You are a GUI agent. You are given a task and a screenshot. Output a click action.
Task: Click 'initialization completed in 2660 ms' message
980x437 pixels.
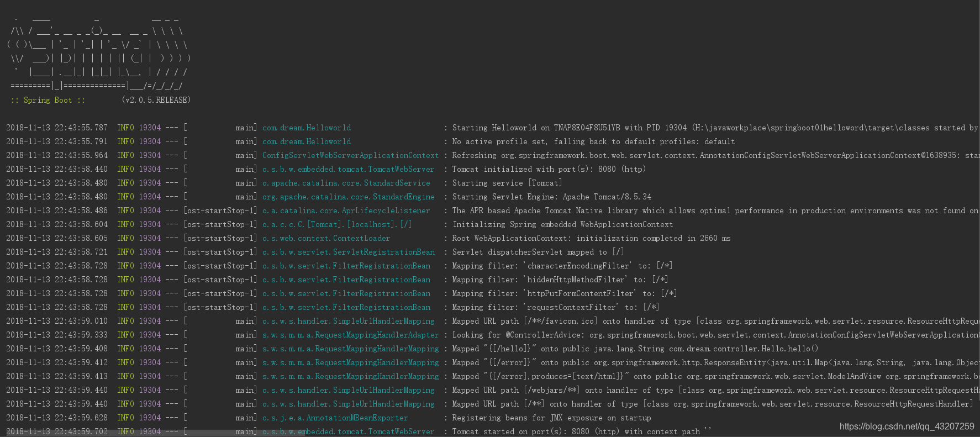pos(592,238)
